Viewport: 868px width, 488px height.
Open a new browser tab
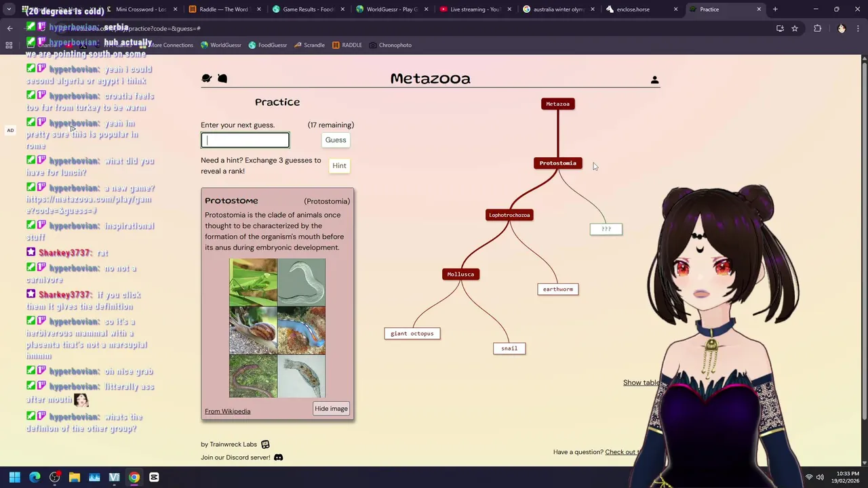[x=775, y=9]
